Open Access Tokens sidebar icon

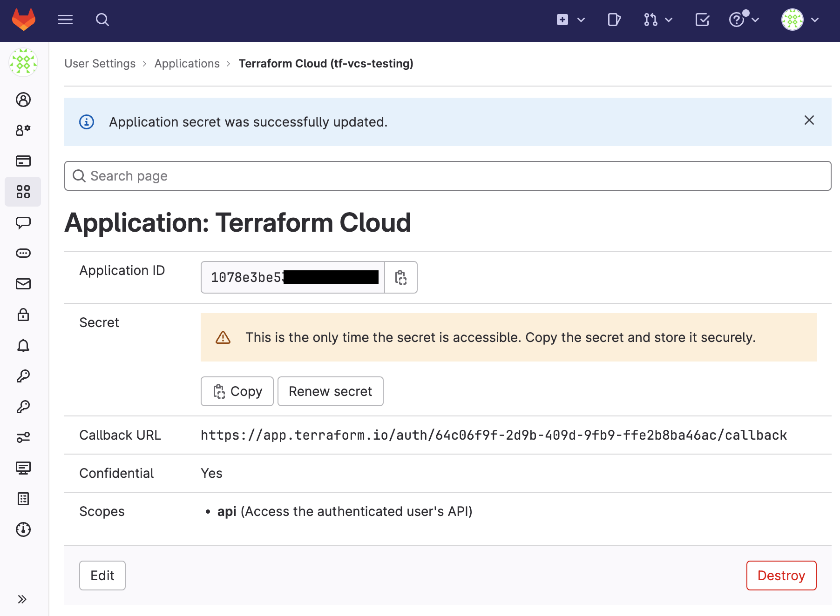click(23, 253)
